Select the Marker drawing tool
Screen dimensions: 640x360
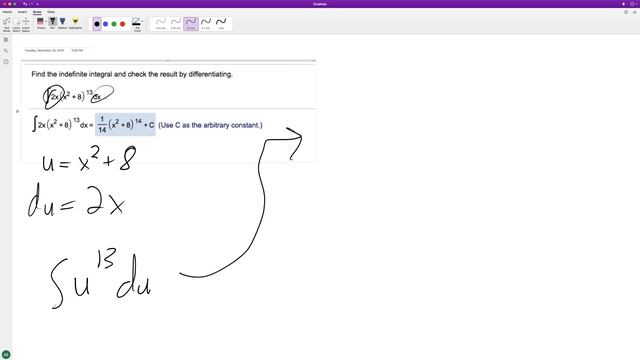click(62, 23)
